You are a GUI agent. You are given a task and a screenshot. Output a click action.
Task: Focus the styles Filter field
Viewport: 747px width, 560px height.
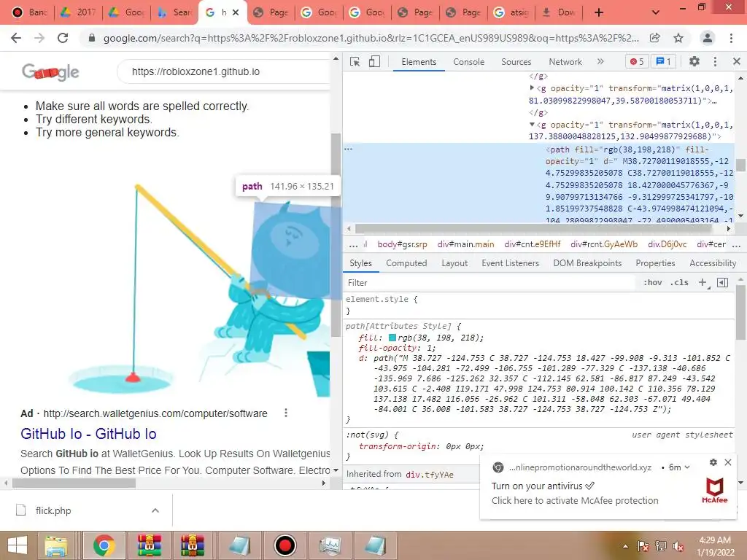click(491, 283)
